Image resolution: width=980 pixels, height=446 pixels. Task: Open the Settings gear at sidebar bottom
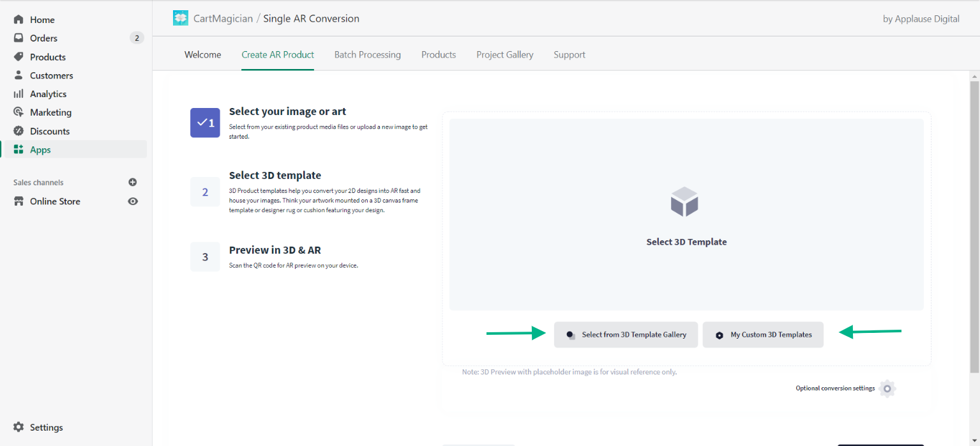click(18, 427)
